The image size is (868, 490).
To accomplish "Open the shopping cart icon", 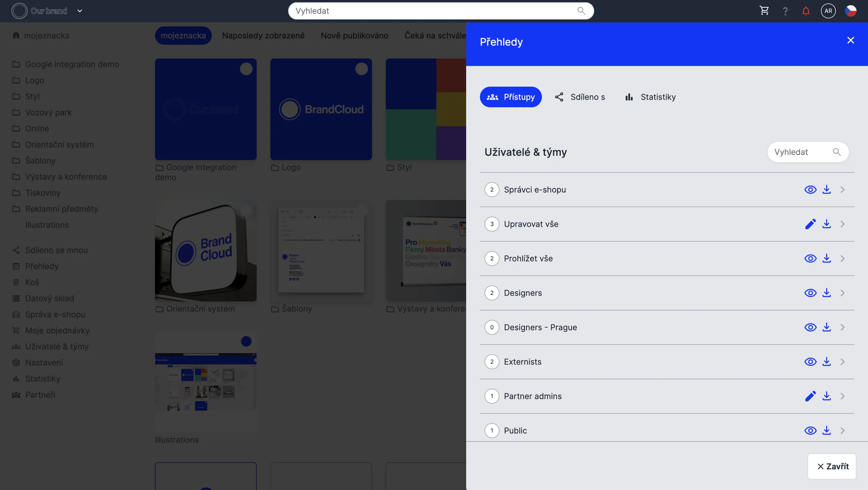I will (764, 11).
